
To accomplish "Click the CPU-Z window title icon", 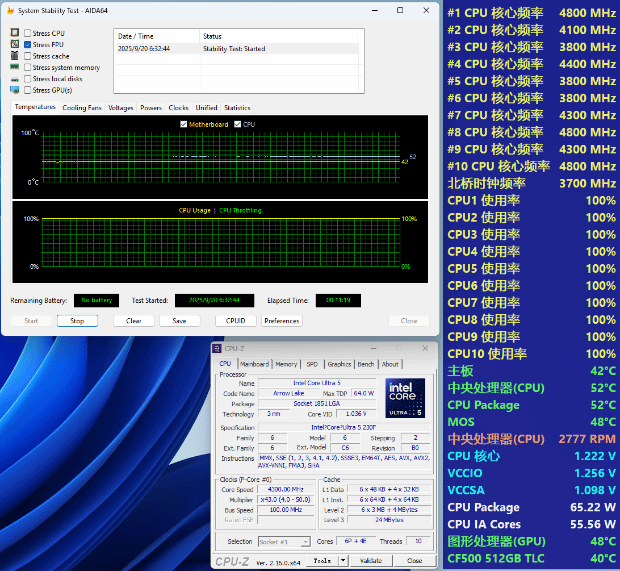I will point(217,348).
